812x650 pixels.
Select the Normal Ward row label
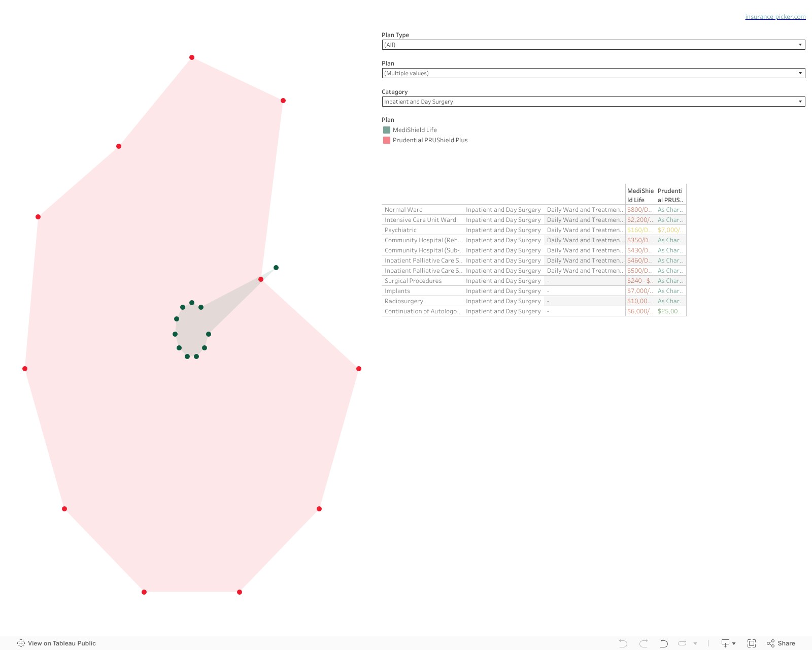point(403,210)
